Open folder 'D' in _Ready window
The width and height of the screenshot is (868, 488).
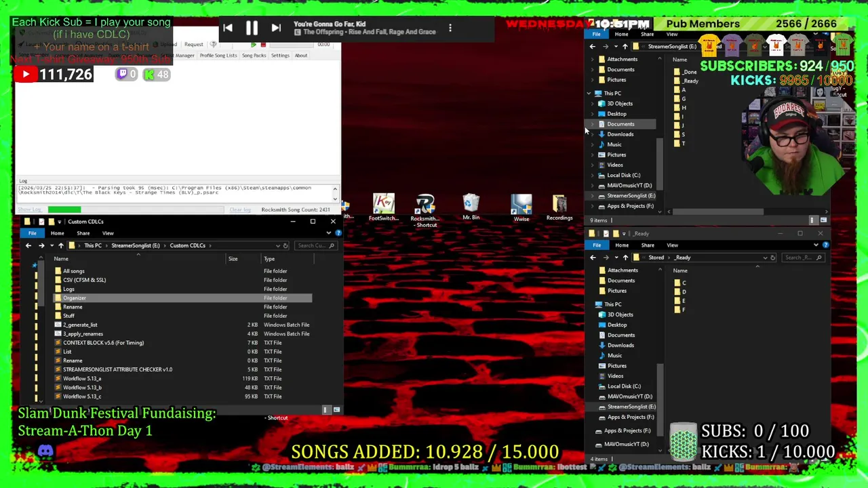click(x=680, y=292)
